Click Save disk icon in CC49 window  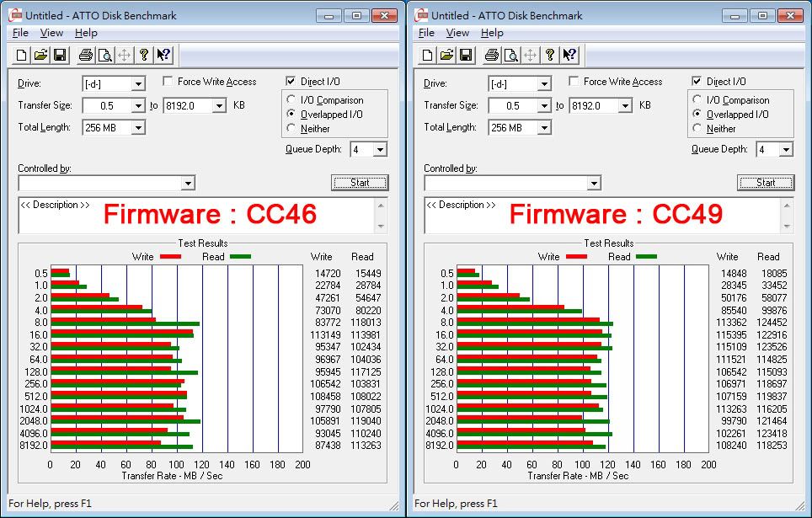(466, 55)
